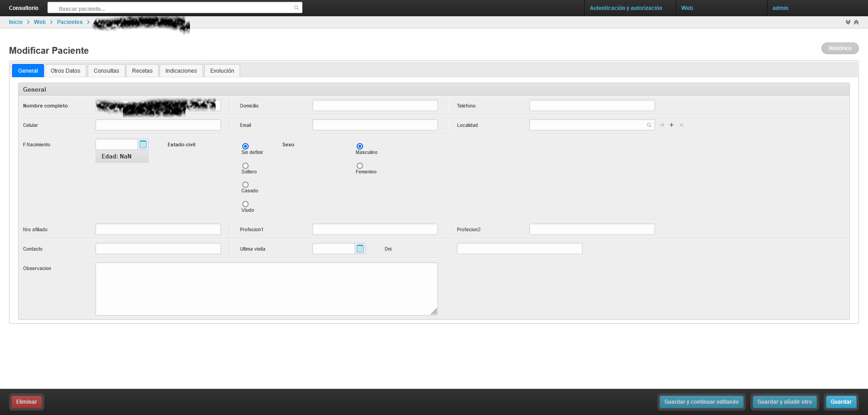Open the Ultima visita calendar picker
This screenshot has height=415, width=868.
tap(360, 249)
